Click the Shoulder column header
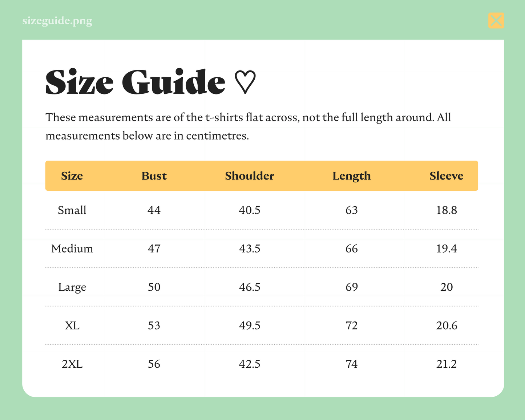 tap(250, 176)
